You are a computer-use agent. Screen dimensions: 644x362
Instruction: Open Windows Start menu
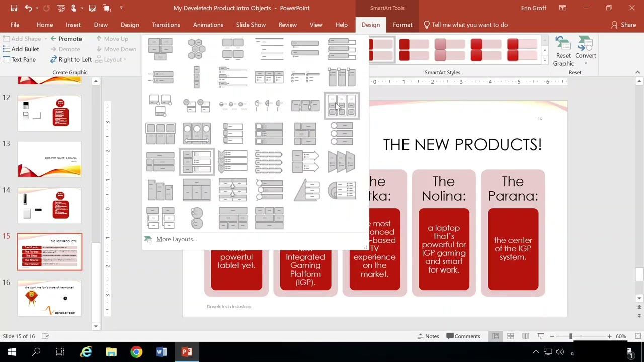pyautogui.click(x=12, y=352)
